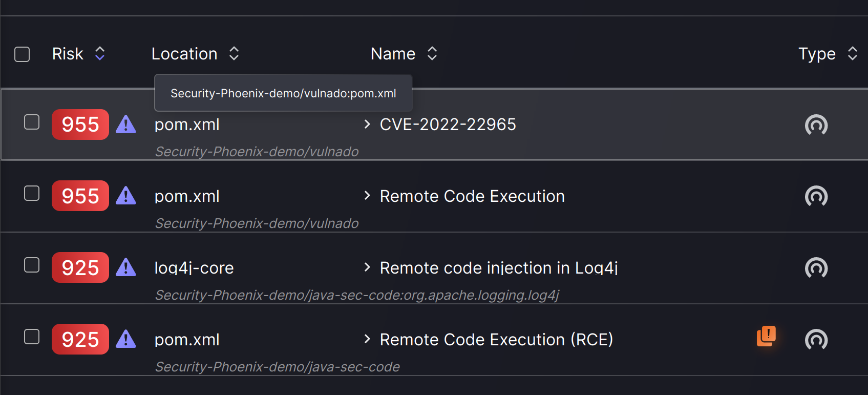
Task: Click the type icon for Log4j injection row
Action: (x=816, y=268)
